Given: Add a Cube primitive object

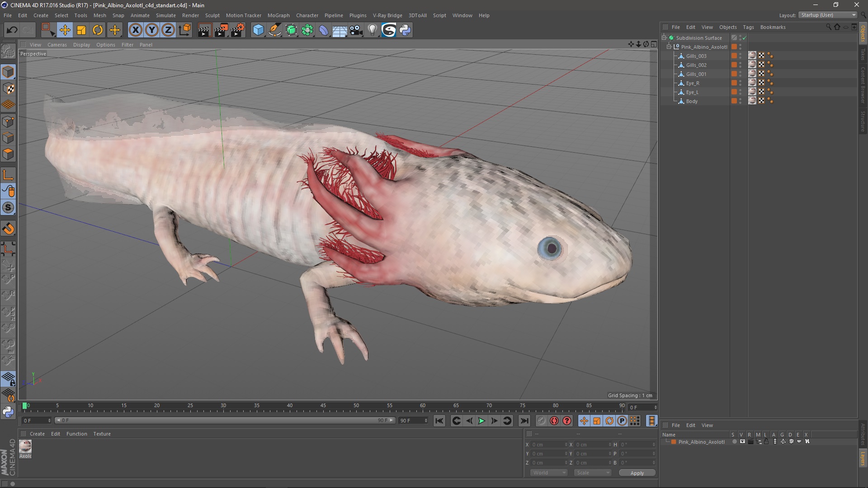Looking at the screenshot, I should click(x=258, y=30).
